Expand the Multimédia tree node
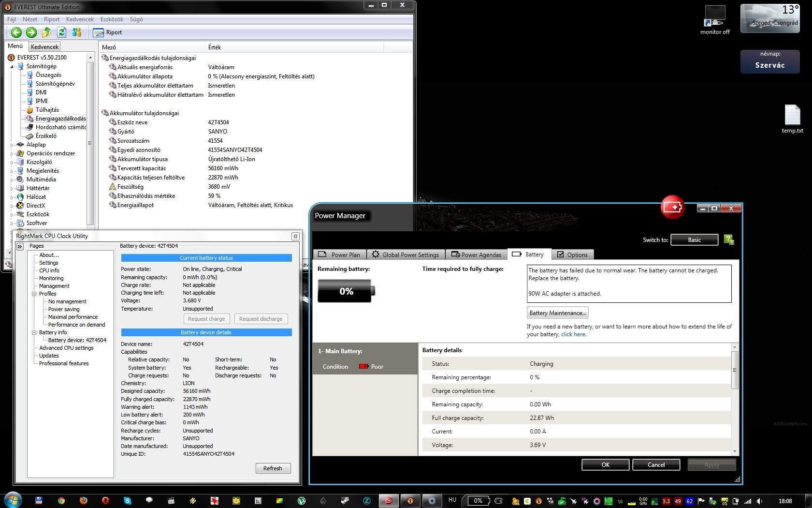This screenshot has height=508, width=812. coord(12,179)
